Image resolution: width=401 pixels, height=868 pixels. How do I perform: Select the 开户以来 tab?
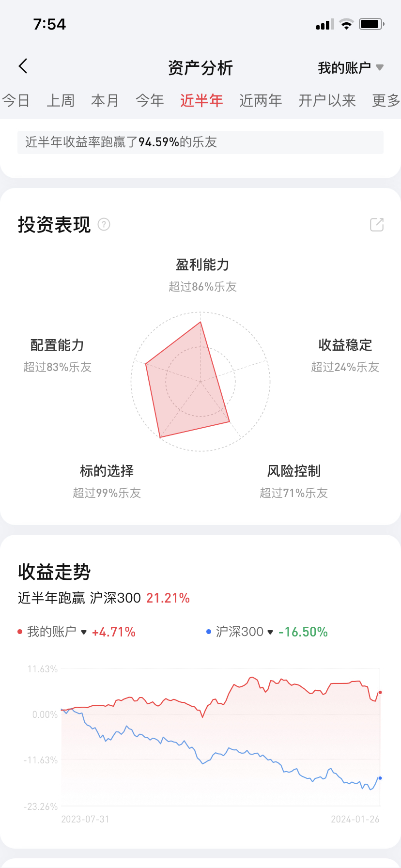[327, 101]
